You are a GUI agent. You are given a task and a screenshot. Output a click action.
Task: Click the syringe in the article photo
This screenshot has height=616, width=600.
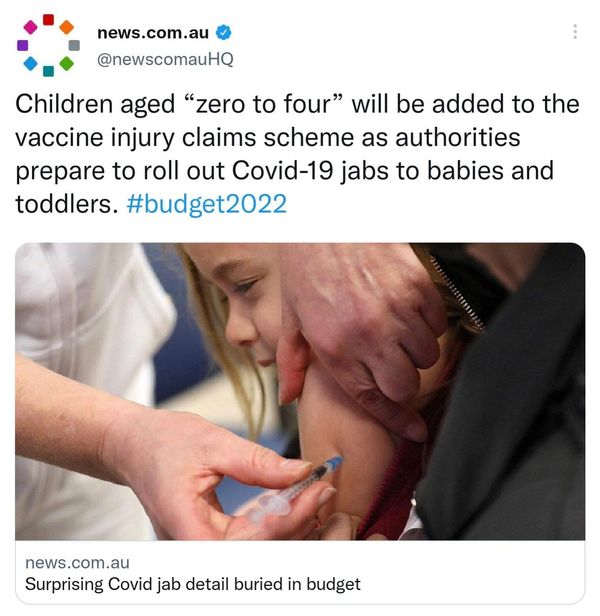(297, 487)
